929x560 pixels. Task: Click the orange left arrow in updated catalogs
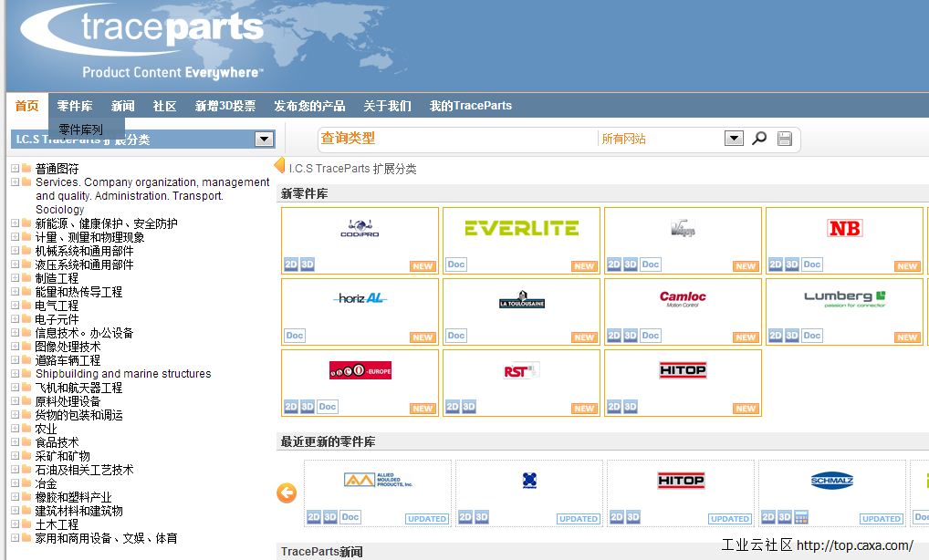point(287,493)
